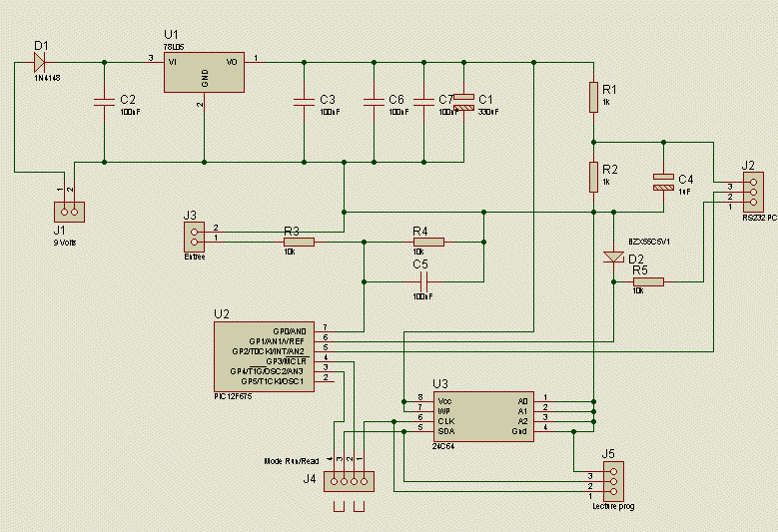Select the J1 power connector body
The width and height of the screenshot is (778, 532).
[70, 213]
